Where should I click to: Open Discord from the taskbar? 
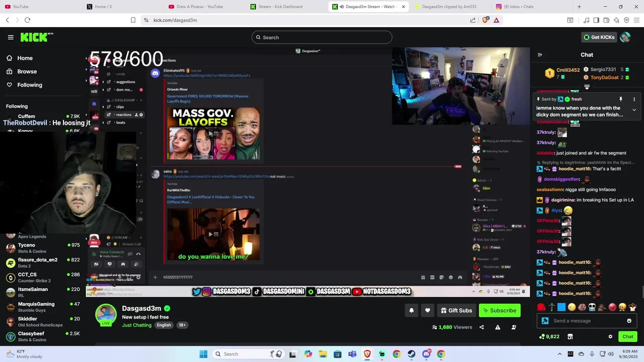[427, 354]
